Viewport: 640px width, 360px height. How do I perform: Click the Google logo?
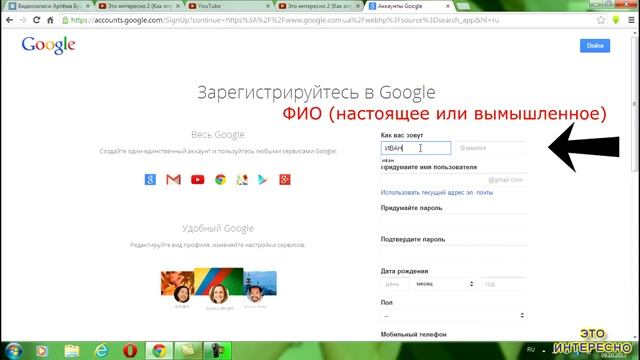(x=48, y=45)
